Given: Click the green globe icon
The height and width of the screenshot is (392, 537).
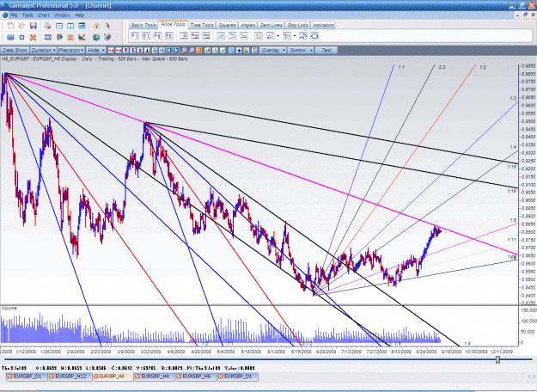Looking at the screenshot, I should click(x=96, y=37).
